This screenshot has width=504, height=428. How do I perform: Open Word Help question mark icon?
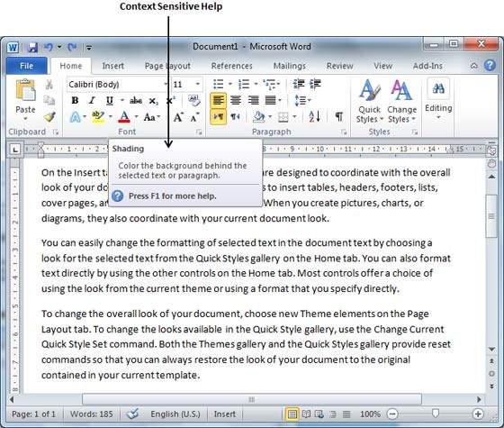pyautogui.click(x=490, y=66)
